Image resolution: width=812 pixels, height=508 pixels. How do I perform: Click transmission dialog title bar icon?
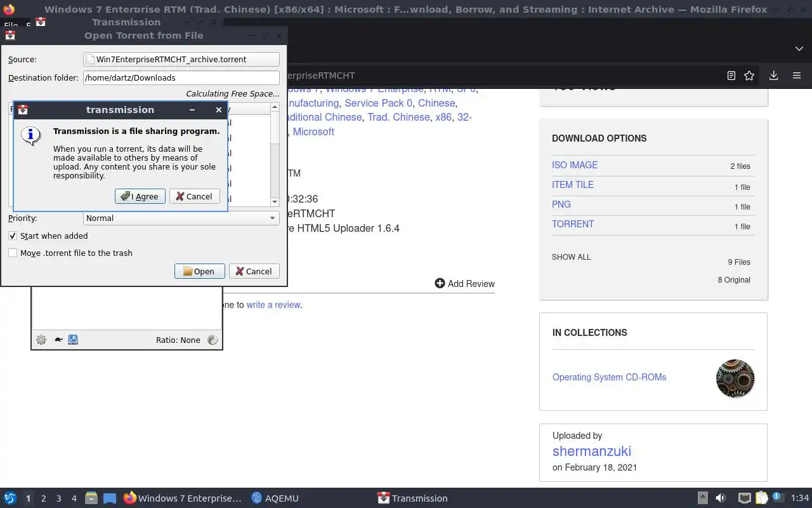[x=23, y=110]
